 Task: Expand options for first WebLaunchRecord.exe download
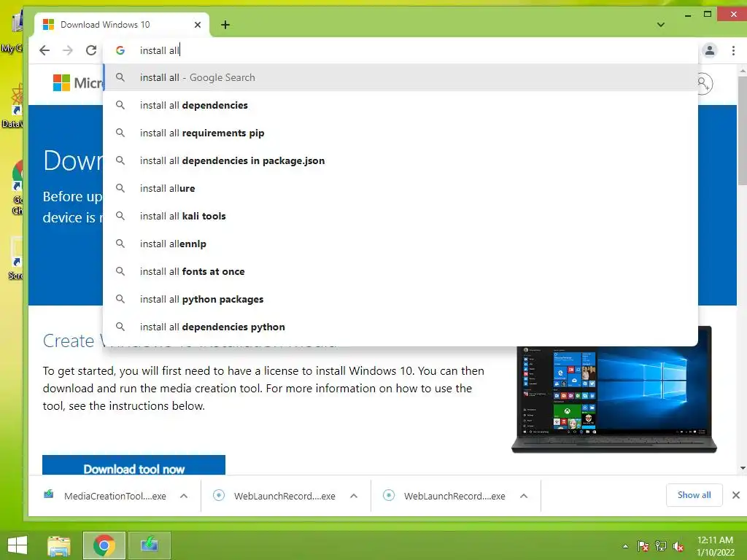(354, 496)
